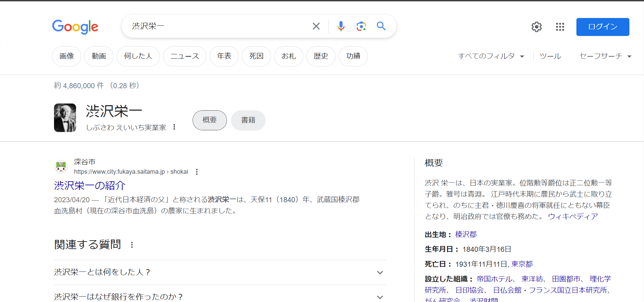The height and width of the screenshot is (302, 644).
Task: Click the 生年月日 value 1840年3月16日
Action: (487, 249)
